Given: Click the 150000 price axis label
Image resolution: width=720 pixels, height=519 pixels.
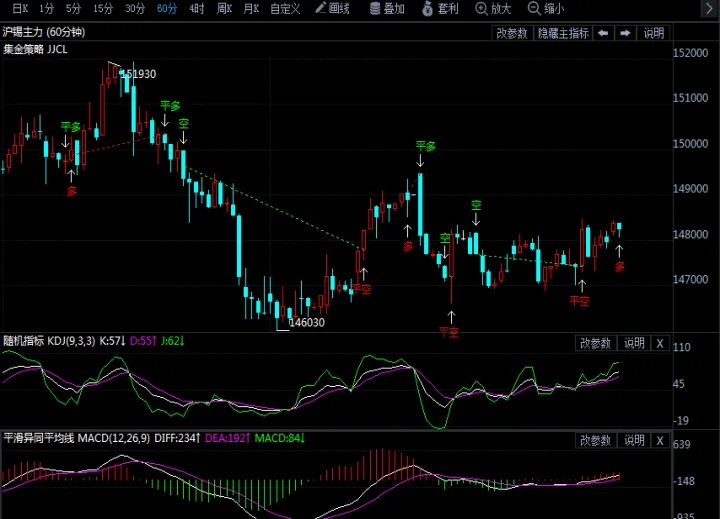Looking at the screenshot, I should [x=691, y=144].
